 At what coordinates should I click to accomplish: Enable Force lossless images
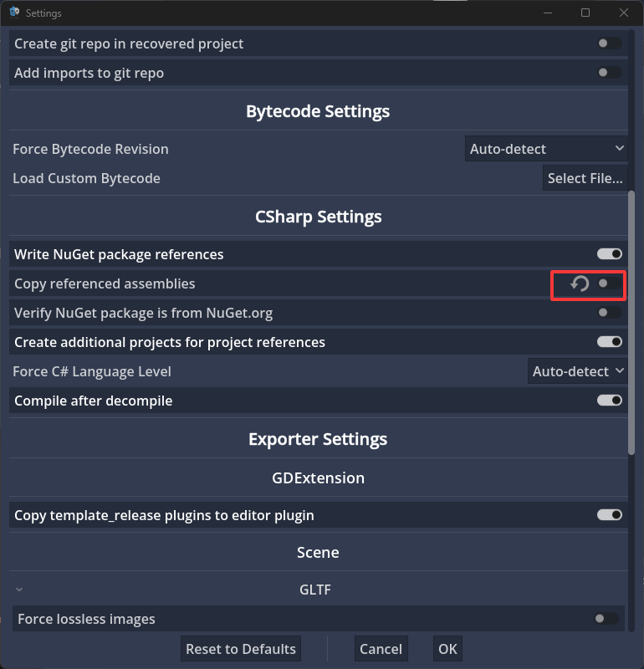(606, 619)
